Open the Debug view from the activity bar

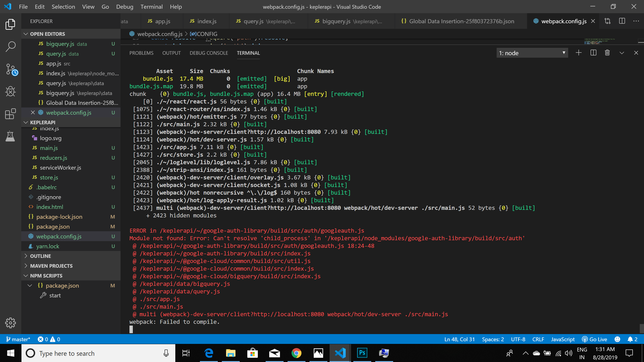(10, 91)
